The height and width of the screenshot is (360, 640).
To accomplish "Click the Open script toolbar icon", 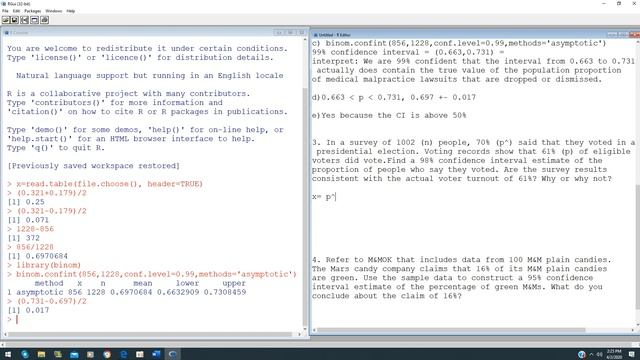I will (x=6, y=20).
